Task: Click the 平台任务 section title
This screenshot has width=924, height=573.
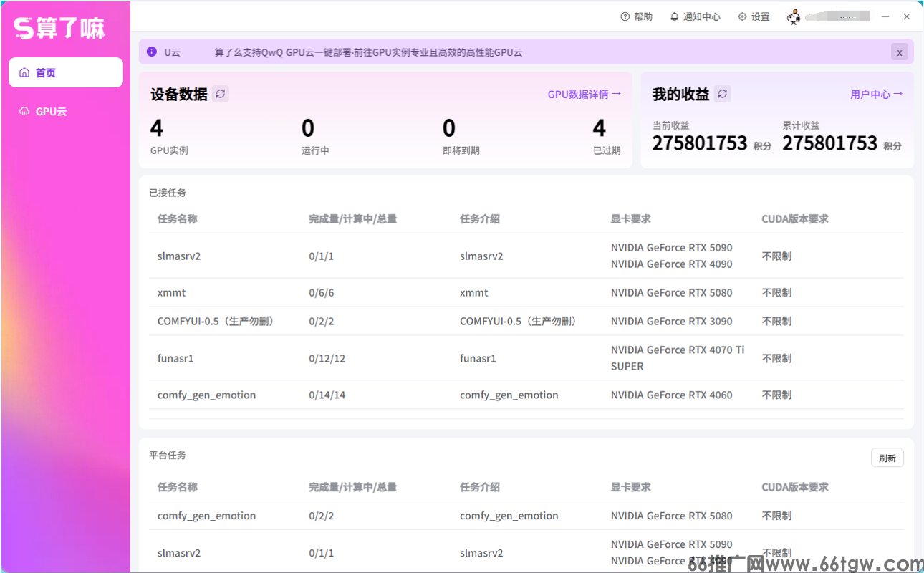Action: (x=168, y=455)
